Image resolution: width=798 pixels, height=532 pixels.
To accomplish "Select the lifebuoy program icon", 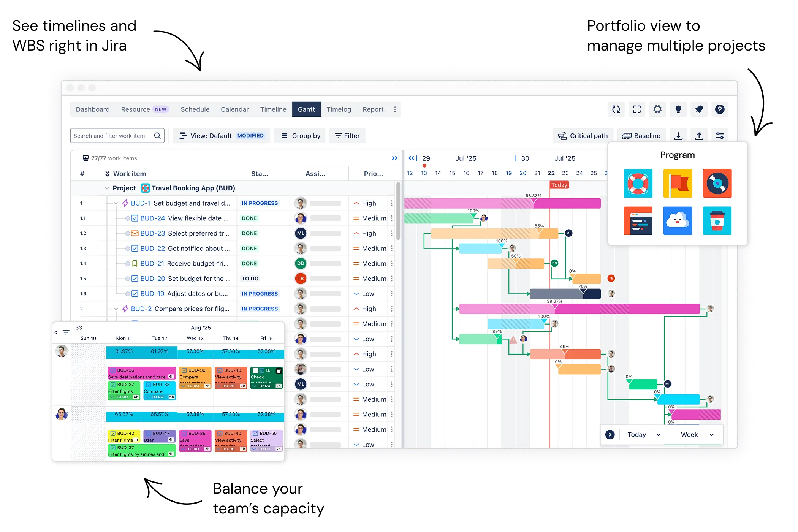I will click(x=638, y=183).
